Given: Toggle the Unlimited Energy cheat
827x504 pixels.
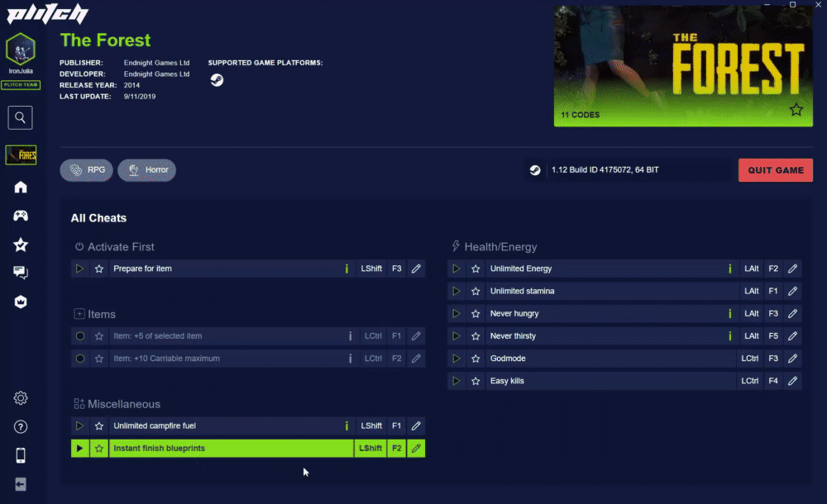Looking at the screenshot, I should pos(457,269).
